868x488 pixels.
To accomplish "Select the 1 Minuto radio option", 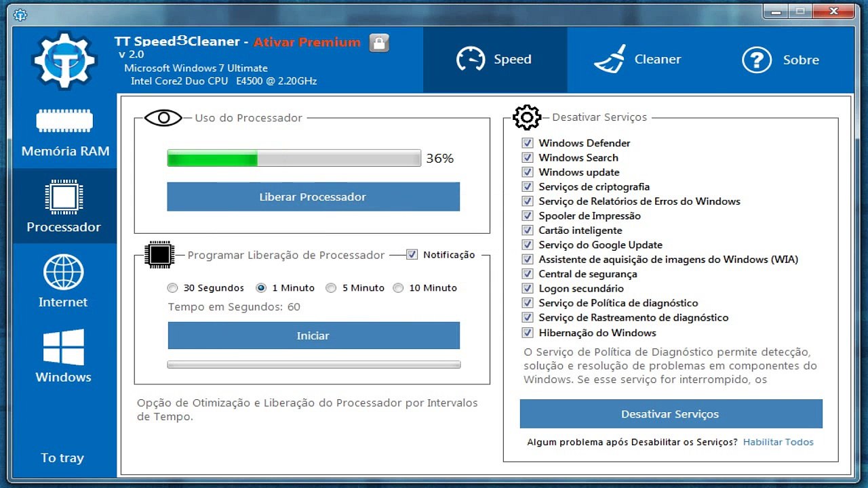I will coord(261,288).
